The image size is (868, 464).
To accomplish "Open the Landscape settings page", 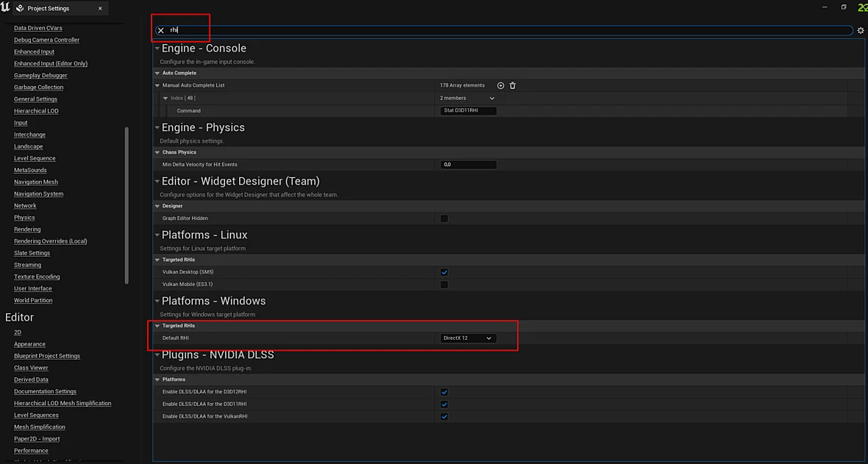I will (x=28, y=146).
